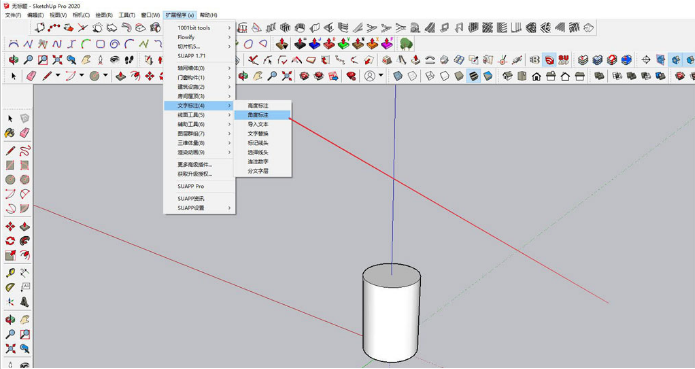The image size is (695, 369).
Task: Open the 帮助(H) menu
Action: (x=208, y=15)
